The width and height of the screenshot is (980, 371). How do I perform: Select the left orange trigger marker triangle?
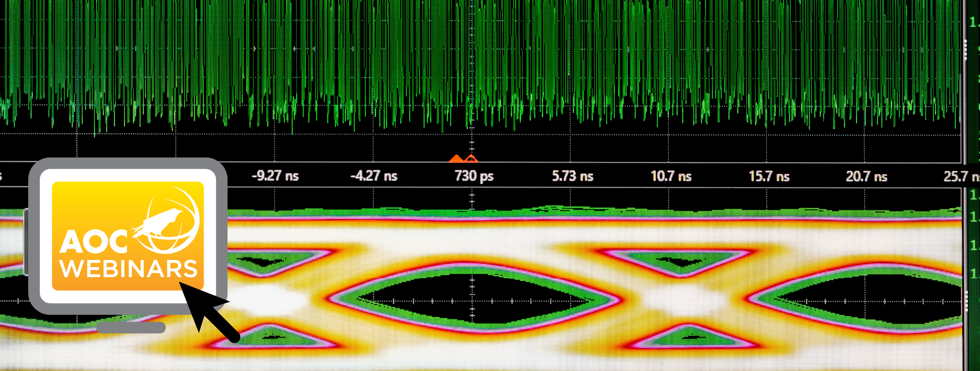456,158
